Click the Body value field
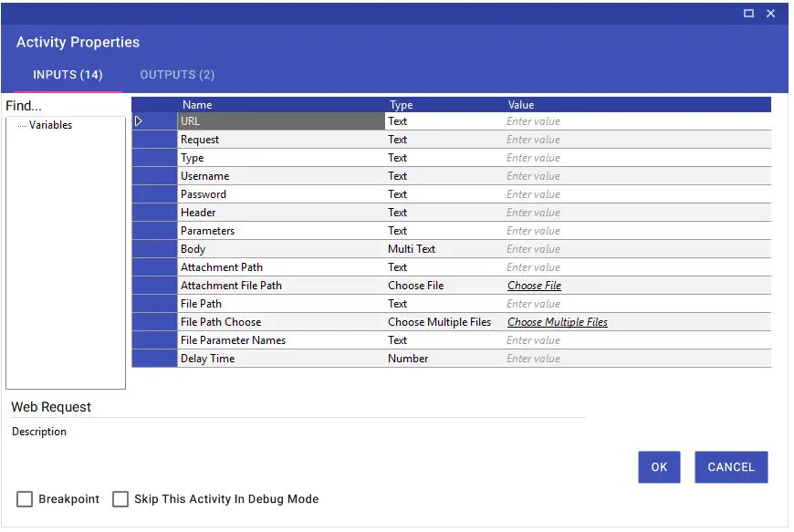The height and width of the screenshot is (532, 794). click(637, 249)
